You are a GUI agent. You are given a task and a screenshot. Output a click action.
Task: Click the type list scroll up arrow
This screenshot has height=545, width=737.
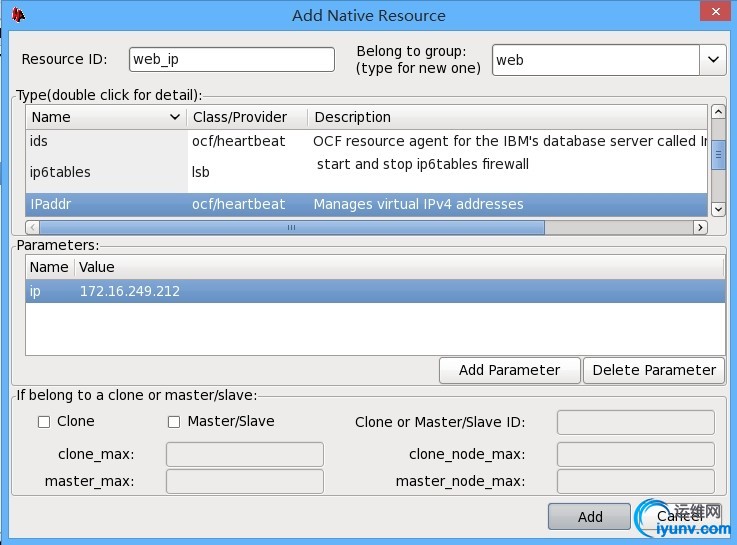(x=718, y=112)
